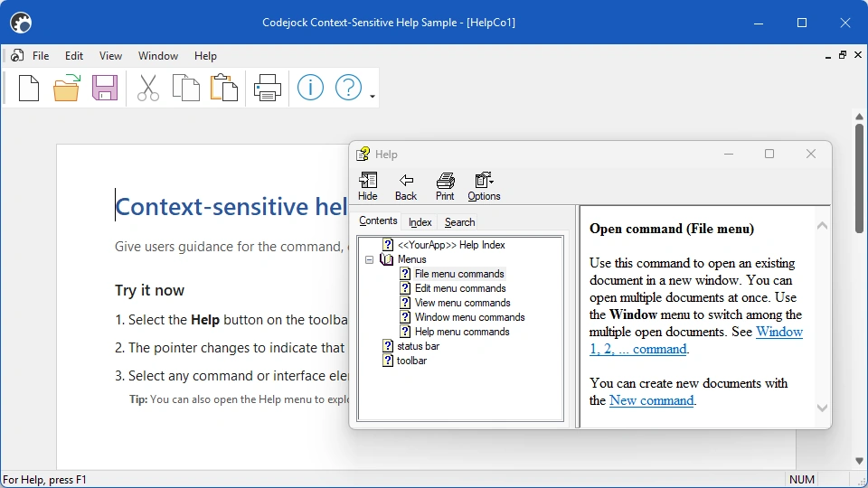
Task: Click the Open folder toolbar icon
Action: click(x=66, y=88)
